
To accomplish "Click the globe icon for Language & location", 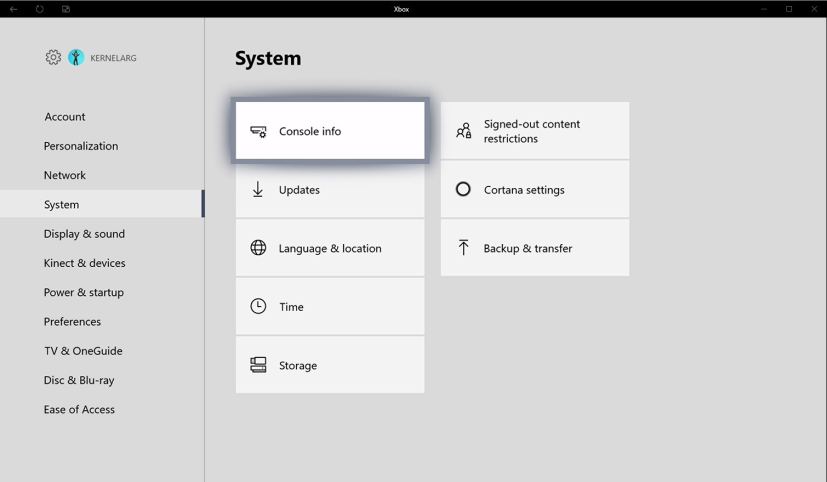I will point(258,247).
